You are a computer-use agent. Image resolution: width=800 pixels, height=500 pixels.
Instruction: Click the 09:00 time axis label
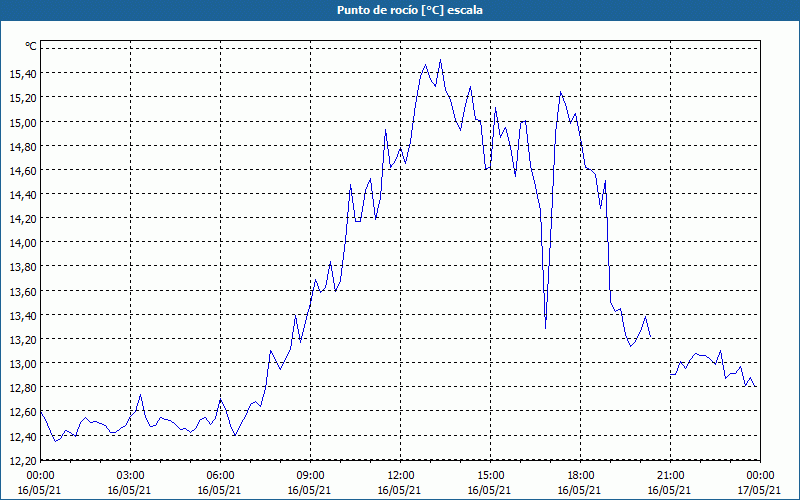[310, 476]
